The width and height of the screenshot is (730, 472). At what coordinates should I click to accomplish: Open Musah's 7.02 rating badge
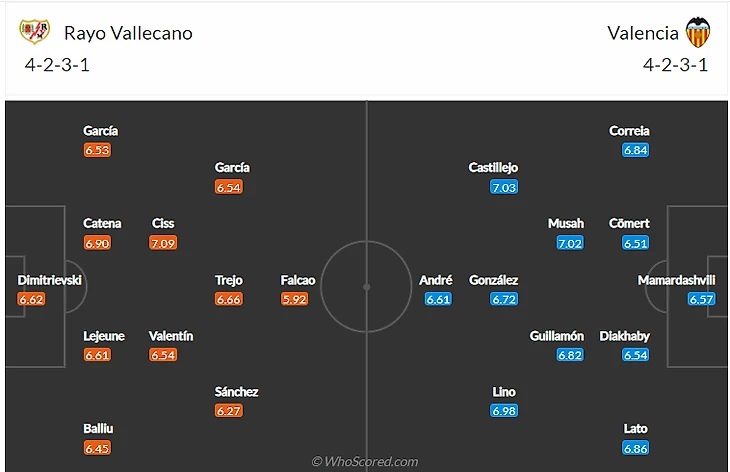[570, 242]
